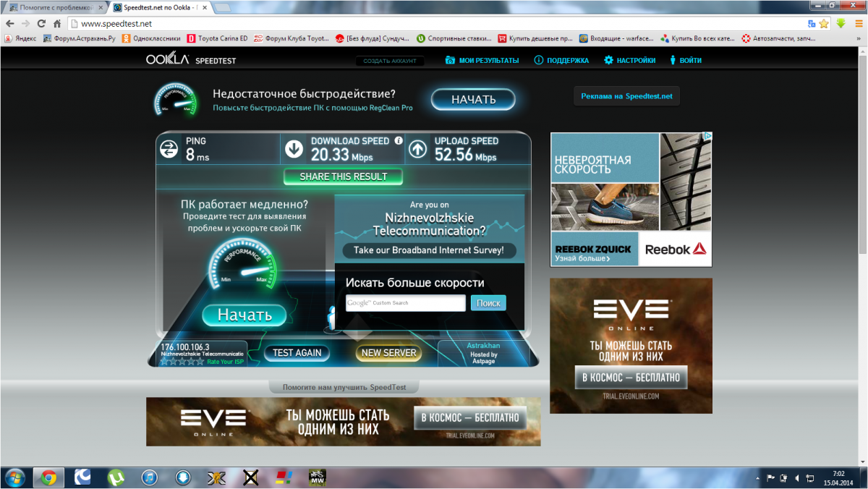Open the Спортивные ставки bookmark
The width and height of the screenshot is (868, 489).
tap(453, 38)
